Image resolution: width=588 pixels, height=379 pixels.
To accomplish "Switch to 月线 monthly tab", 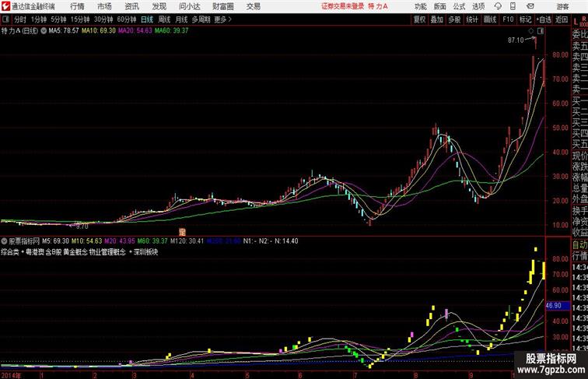I will pos(181,19).
